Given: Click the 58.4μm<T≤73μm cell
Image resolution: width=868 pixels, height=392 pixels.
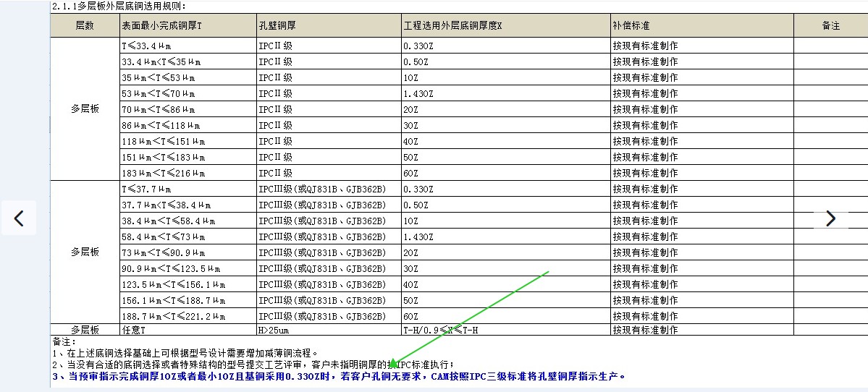Looking at the screenshot, I should pyautogui.click(x=188, y=237).
